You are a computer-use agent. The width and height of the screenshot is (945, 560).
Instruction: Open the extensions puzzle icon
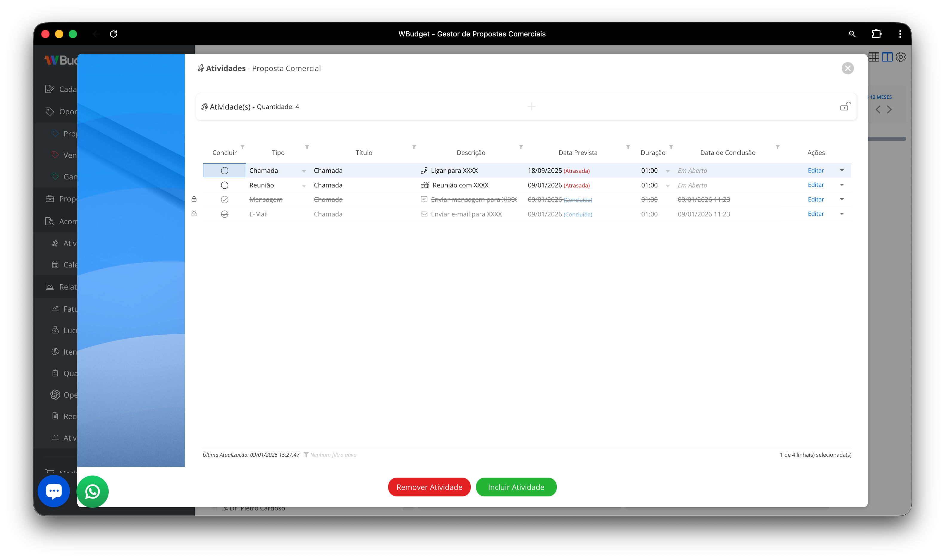(876, 34)
